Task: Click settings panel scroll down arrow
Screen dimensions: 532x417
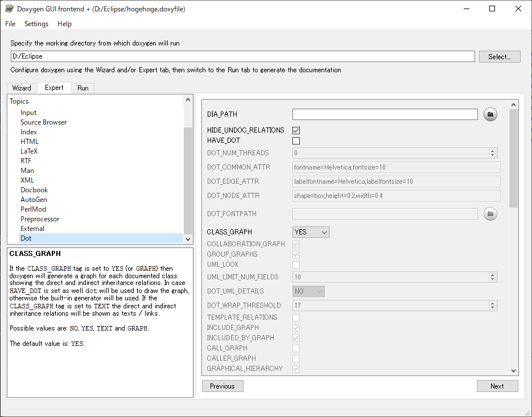Action: click(x=513, y=371)
